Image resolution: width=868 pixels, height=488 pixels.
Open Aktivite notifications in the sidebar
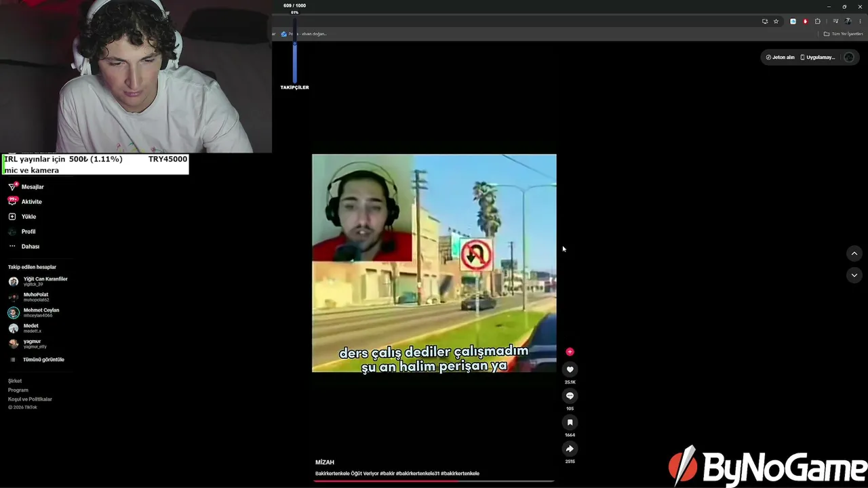pyautogui.click(x=26, y=201)
